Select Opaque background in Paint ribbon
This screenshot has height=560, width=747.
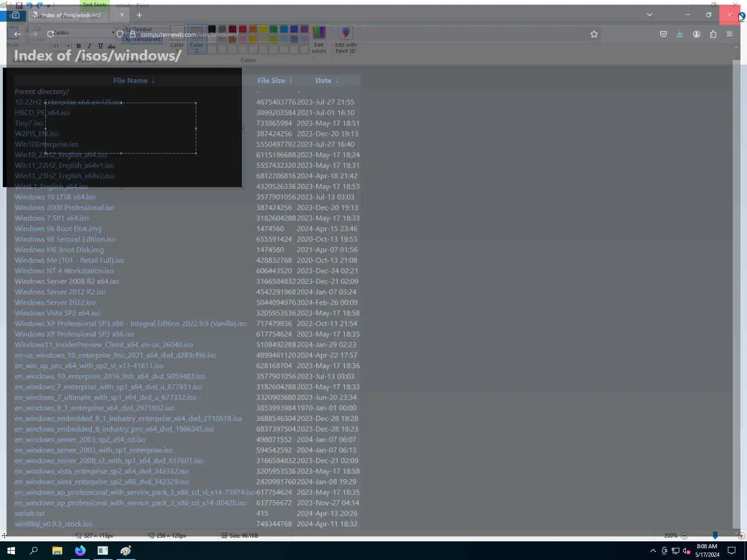click(138, 29)
